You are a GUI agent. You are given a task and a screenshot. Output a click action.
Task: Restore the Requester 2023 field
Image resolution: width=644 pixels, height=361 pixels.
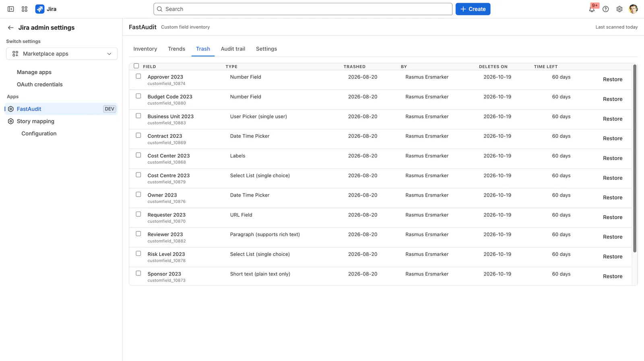pos(613,217)
